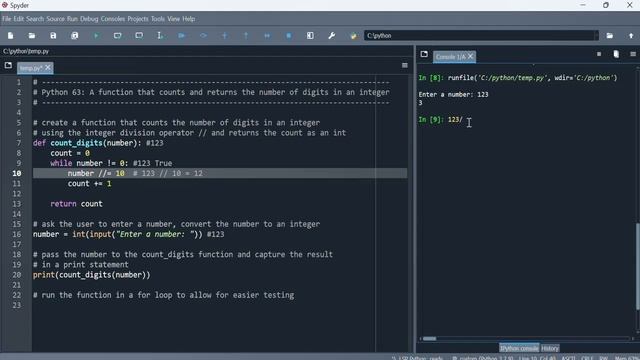
Task: Open the Search menu
Action: pos(35,19)
